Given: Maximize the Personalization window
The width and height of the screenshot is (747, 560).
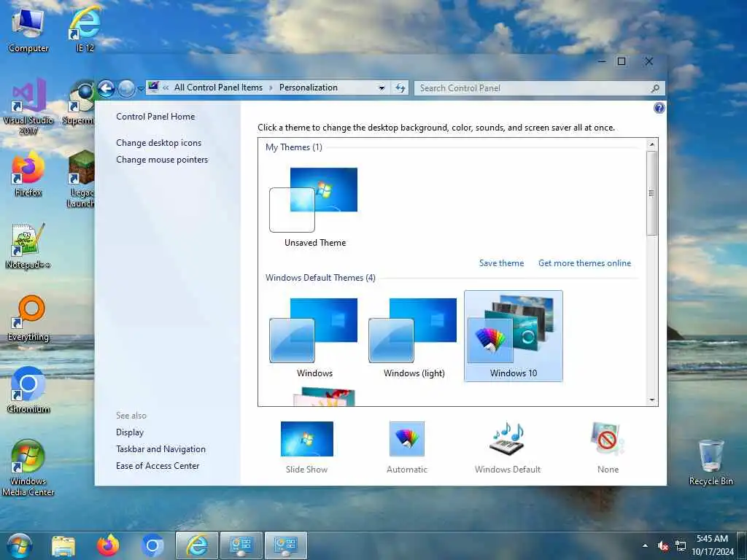Looking at the screenshot, I should click(622, 61).
